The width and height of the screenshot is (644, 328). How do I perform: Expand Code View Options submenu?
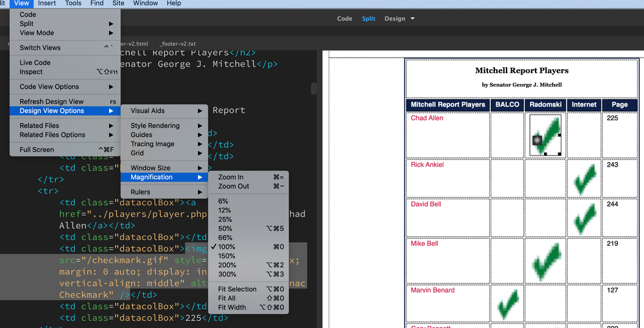pyautogui.click(x=65, y=87)
